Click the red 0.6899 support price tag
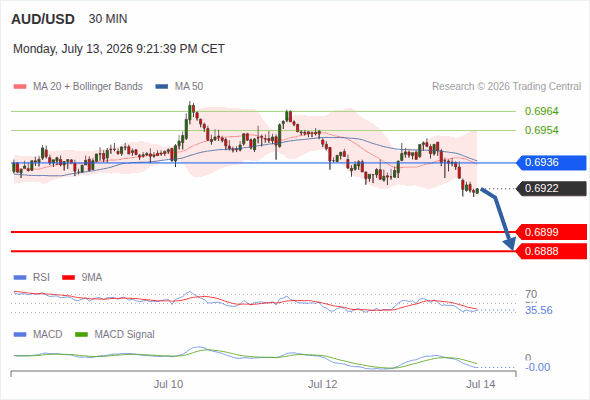 coord(551,232)
